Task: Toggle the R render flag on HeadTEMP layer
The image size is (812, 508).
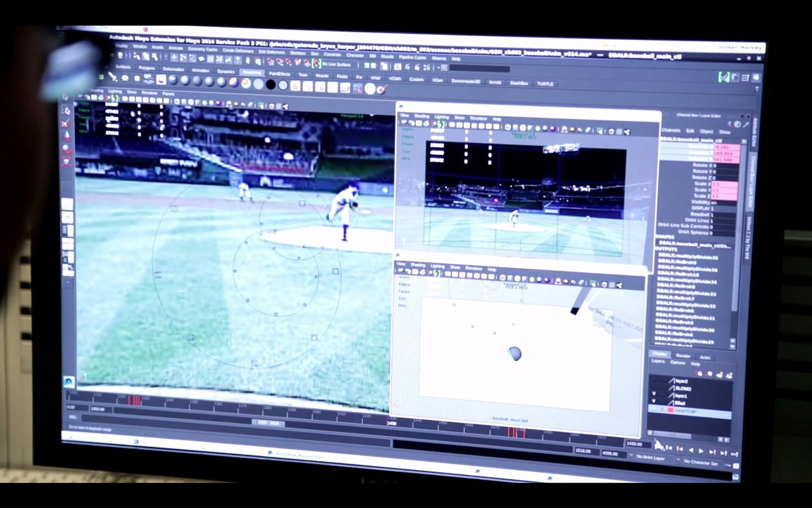Action: coord(662,409)
